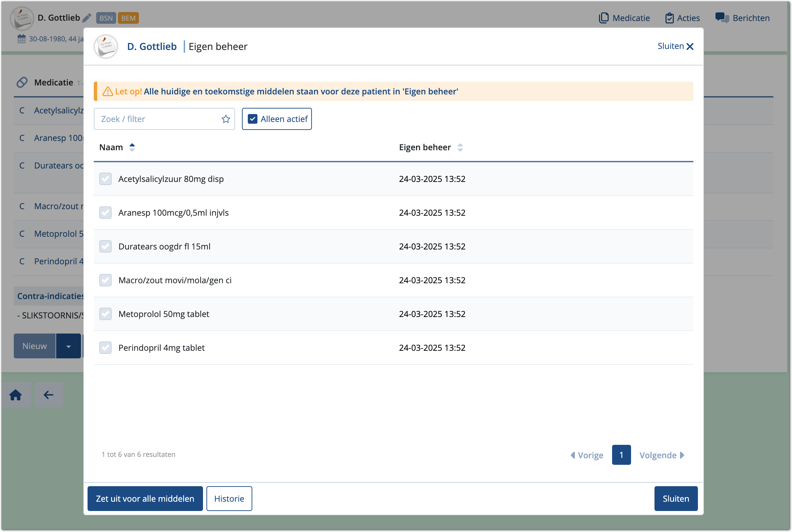Sort by Eigen beheer column arrows

point(460,147)
